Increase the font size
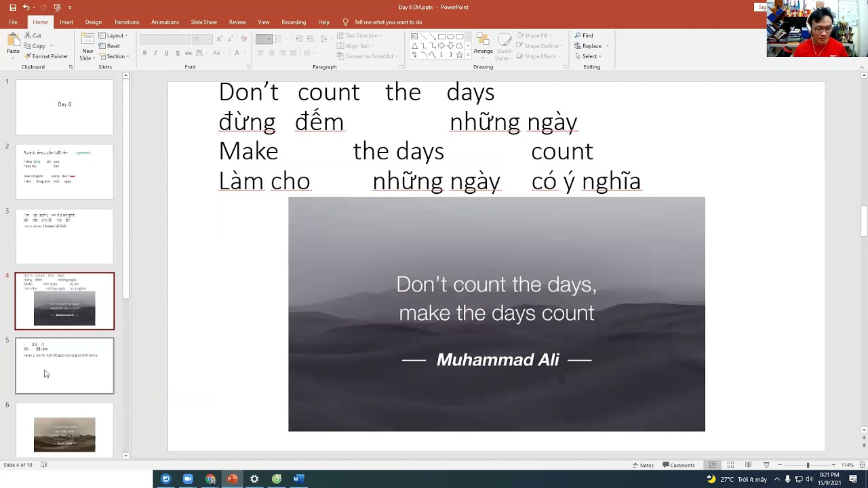 click(x=219, y=39)
